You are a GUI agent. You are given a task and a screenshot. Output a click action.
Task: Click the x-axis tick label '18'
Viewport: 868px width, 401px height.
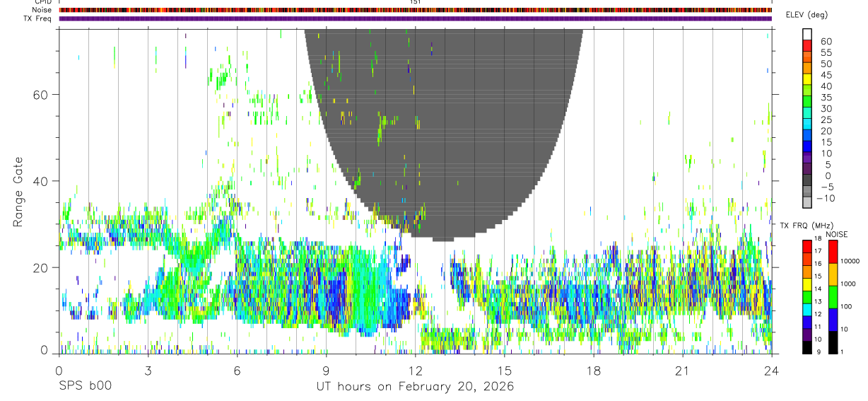click(x=593, y=370)
